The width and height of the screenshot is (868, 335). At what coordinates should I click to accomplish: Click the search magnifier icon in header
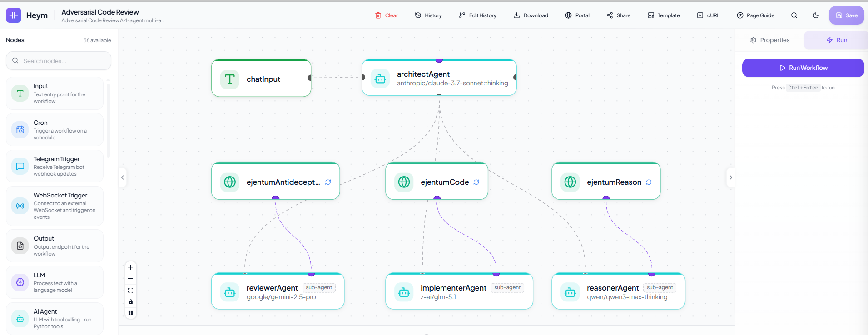tap(794, 15)
